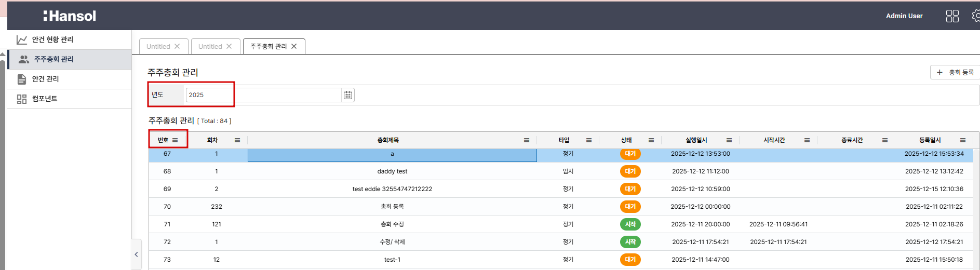Viewport: 980px width, 270px height.
Task: Select 'test eddie 32554747212222' title cell
Action: (392, 189)
